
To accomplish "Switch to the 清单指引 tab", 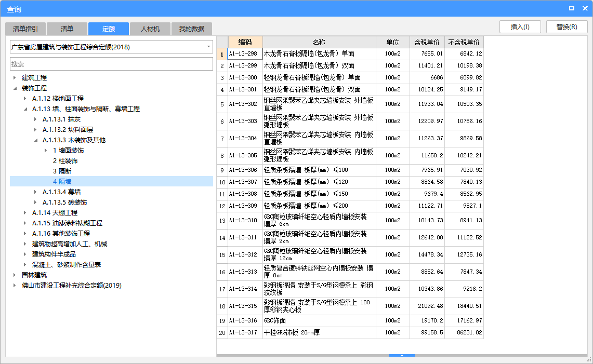I will pyautogui.click(x=25, y=29).
